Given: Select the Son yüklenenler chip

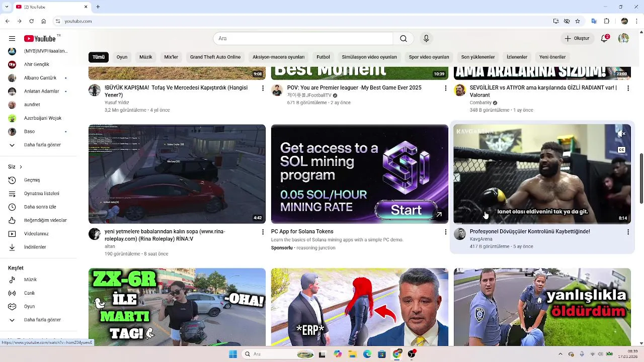Looking at the screenshot, I should (478, 57).
